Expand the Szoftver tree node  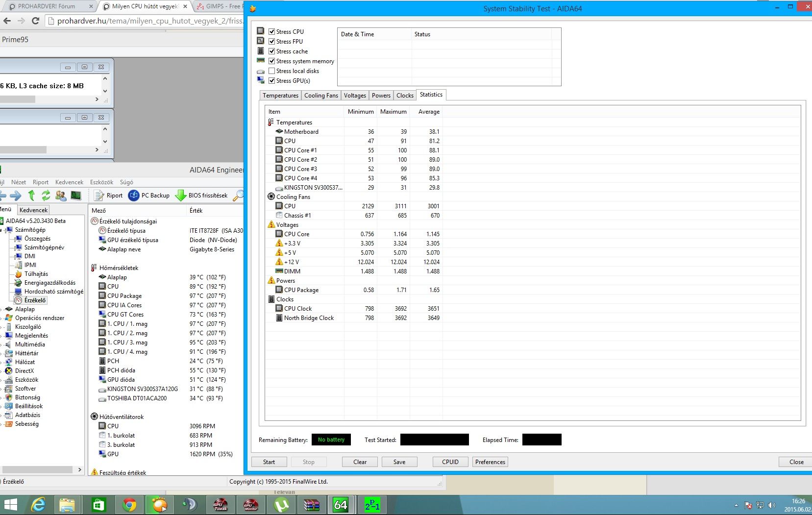(x=1, y=389)
